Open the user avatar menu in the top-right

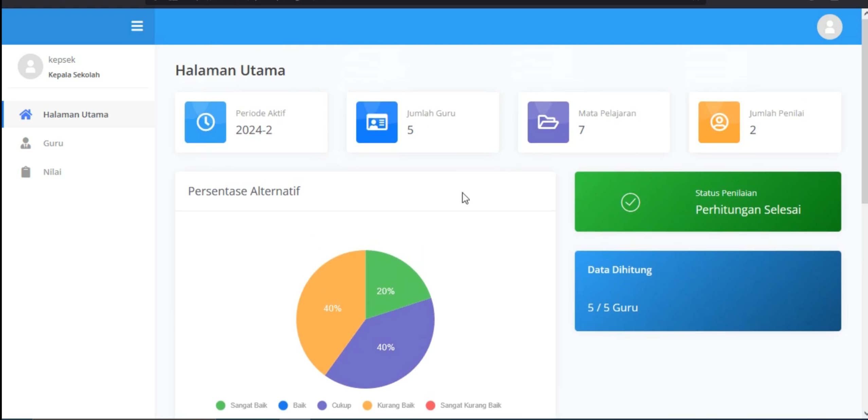pos(829,27)
